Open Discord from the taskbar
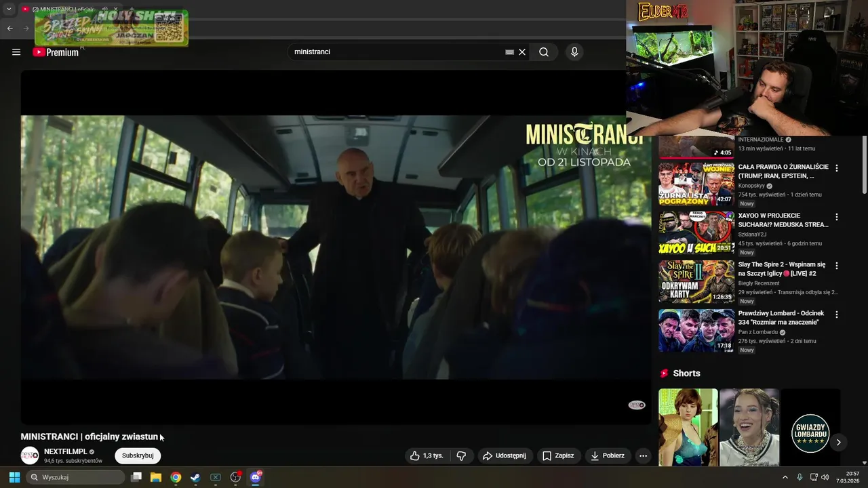This screenshot has width=868, height=488. pyautogui.click(x=256, y=477)
